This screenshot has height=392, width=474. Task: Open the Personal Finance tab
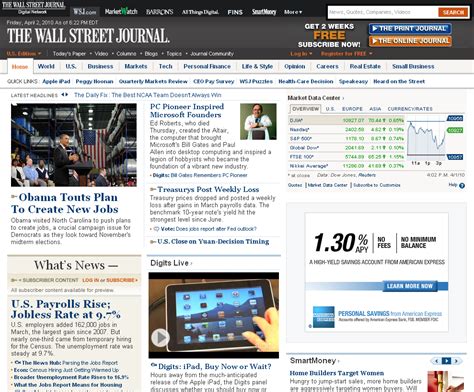click(207, 66)
